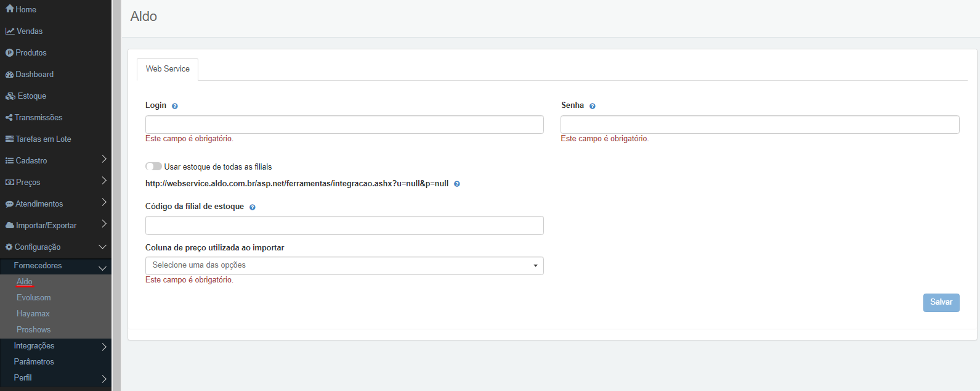980x391 pixels.
Task: Click the sidebar vertical scrollbar
Action: click(x=116, y=196)
